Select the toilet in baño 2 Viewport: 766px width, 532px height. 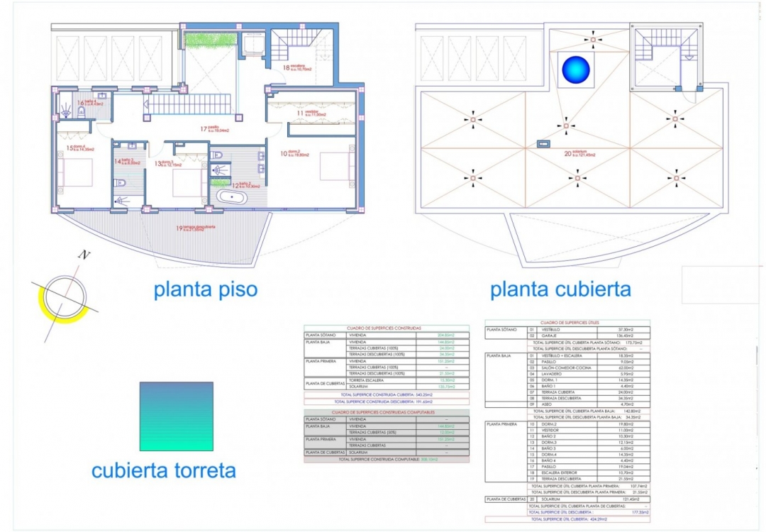(121, 184)
